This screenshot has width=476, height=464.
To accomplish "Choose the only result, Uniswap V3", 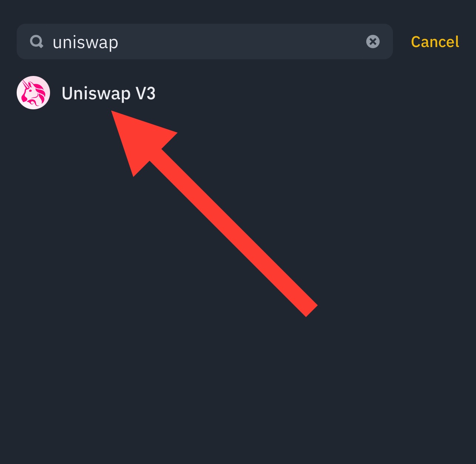I will pyautogui.click(x=238, y=93).
